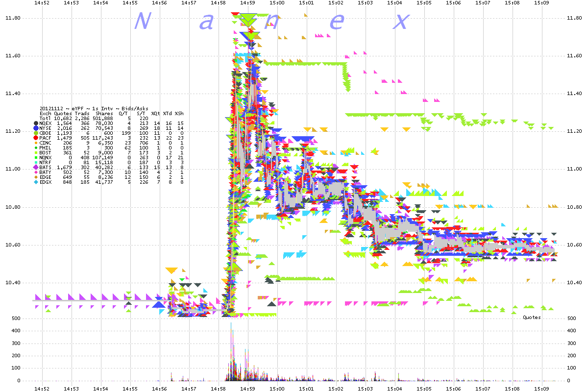Select the pink BATY diamond marker
The image size is (588, 392).
36,172
